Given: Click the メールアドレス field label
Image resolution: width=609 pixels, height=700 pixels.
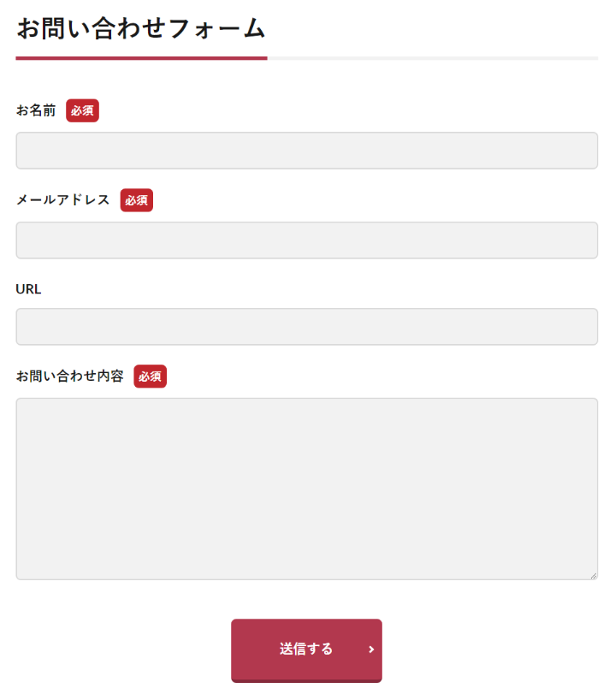Looking at the screenshot, I should click(x=62, y=200).
